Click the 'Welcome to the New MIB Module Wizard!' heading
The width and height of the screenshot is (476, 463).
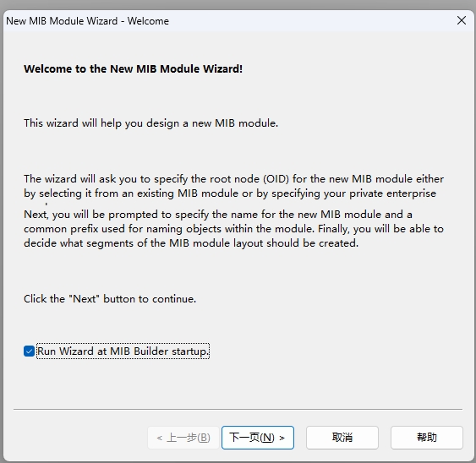click(x=134, y=69)
